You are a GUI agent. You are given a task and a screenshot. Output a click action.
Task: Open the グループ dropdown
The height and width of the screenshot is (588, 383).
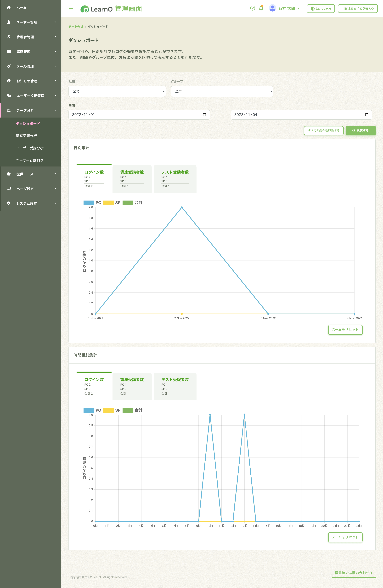click(222, 91)
